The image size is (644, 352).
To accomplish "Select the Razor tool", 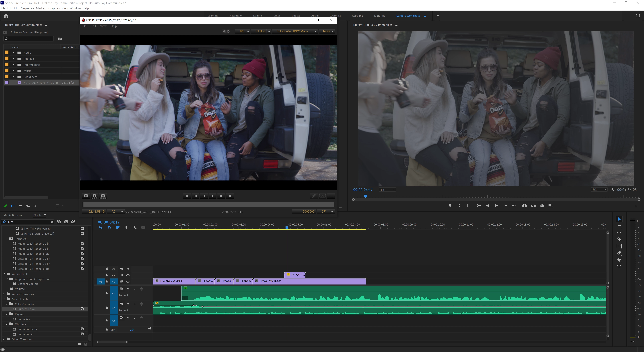I will (619, 239).
